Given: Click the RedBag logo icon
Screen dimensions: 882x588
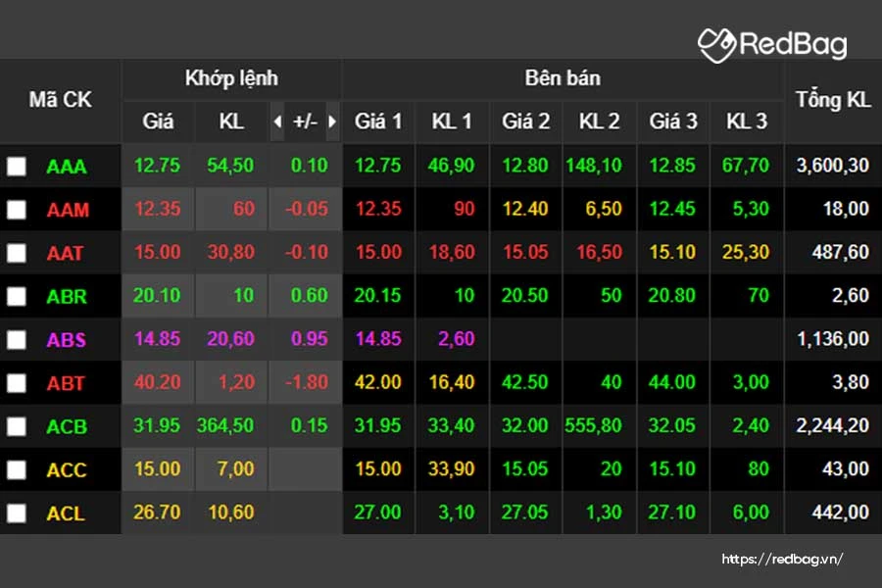Looking at the screenshot, I should pyautogui.click(x=716, y=44).
